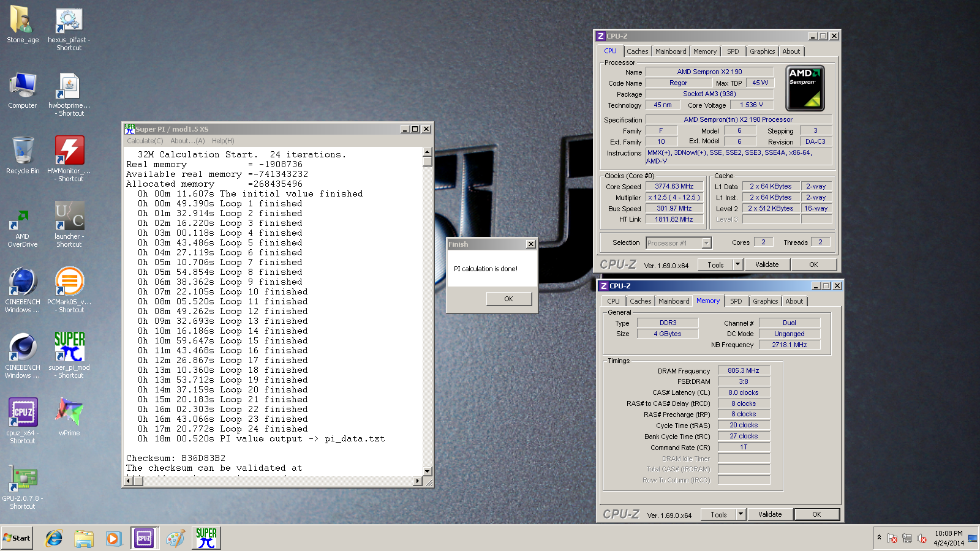The image size is (980, 551).
Task: Launch PCMark05 shortcut icon
Action: pos(69,290)
